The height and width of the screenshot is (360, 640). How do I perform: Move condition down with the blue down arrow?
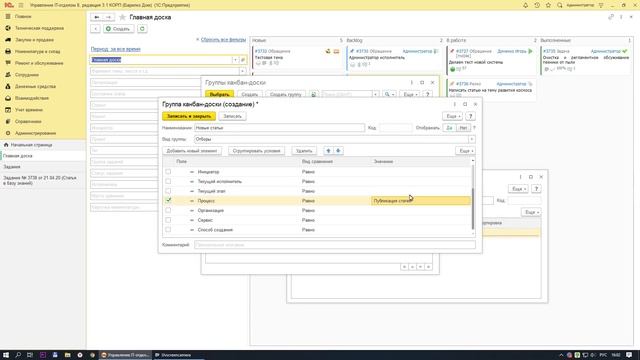tap(338, 151)
